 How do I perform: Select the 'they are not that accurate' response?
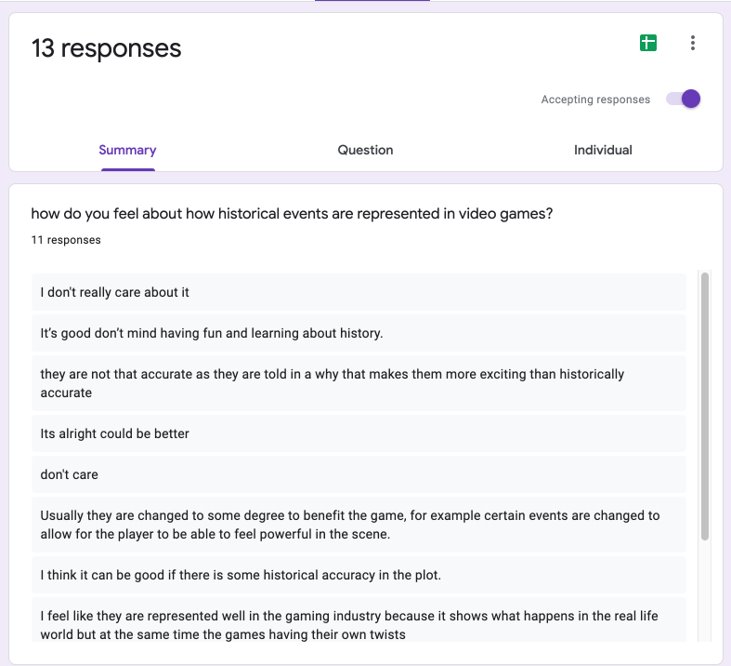[x=359, y=383]
